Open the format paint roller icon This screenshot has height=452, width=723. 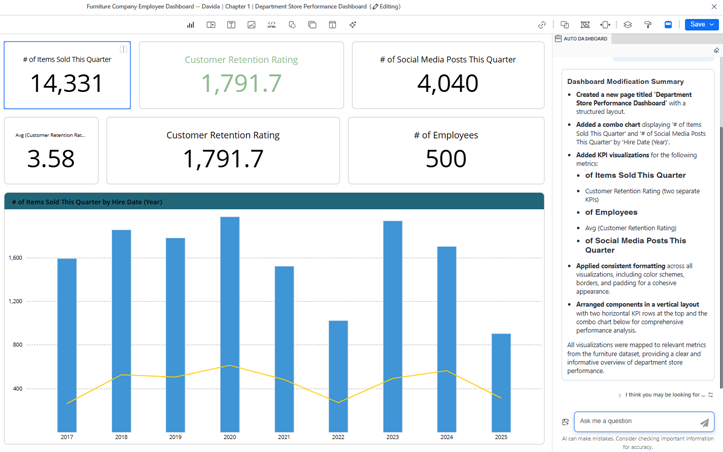tap(647, 25)
